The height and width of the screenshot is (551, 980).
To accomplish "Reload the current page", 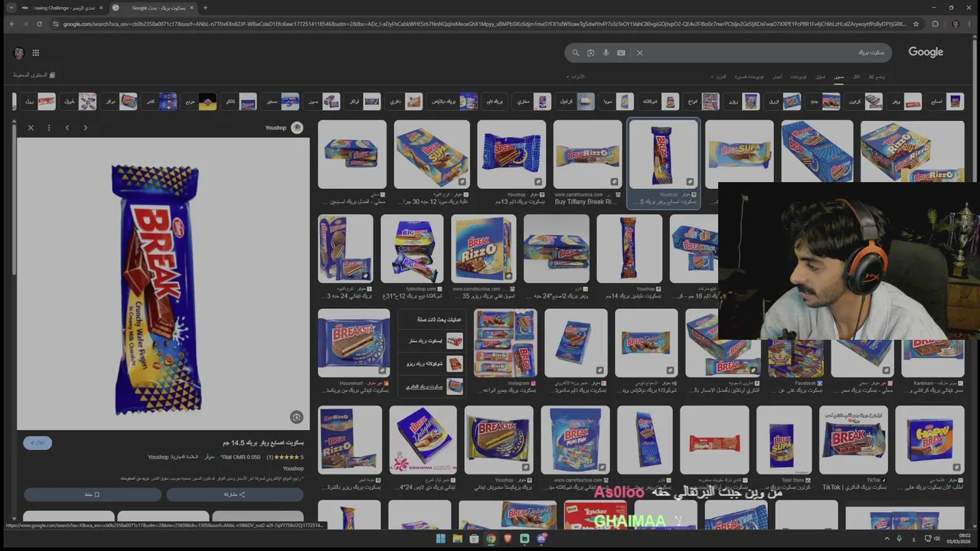I will pos(40,24).
